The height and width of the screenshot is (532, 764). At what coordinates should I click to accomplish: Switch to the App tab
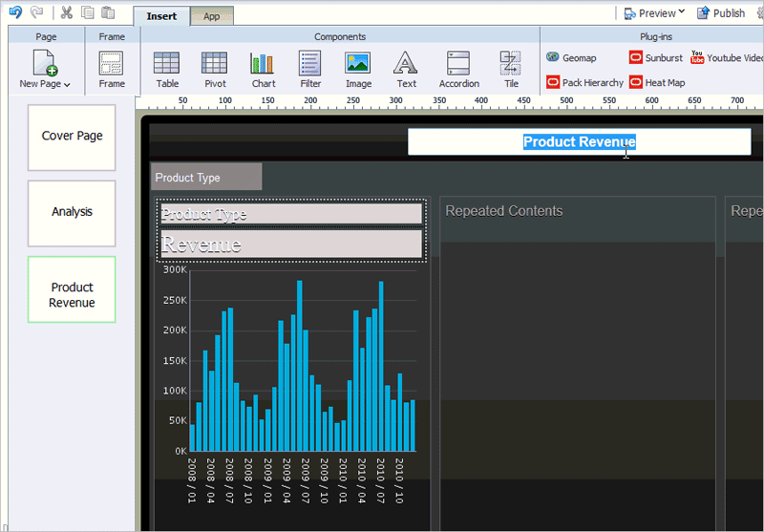pos(211,16)
